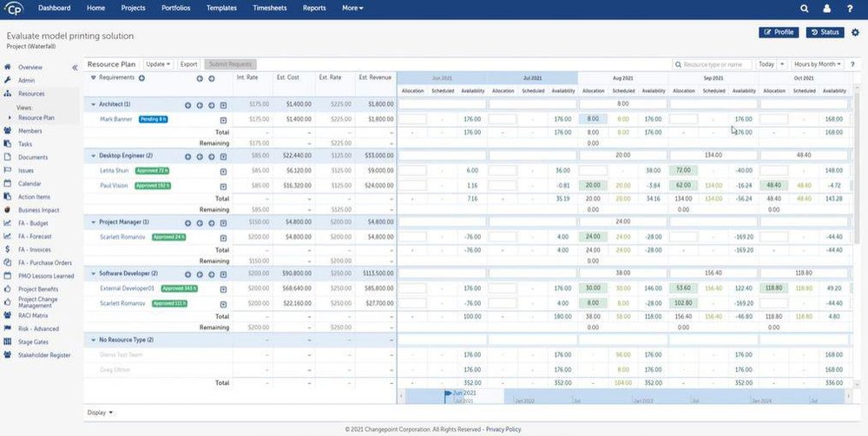Open FA - Budget in the sidebar
The width and height of the screenshot is (868, 436).
coord(33,223)
